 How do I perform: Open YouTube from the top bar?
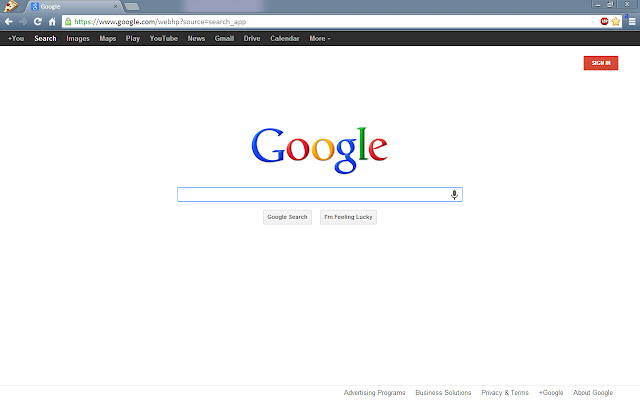point(164,38)
